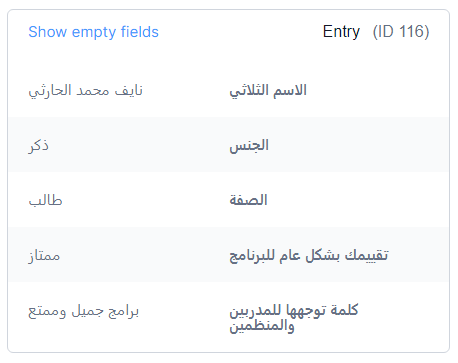Click the word تقييمك in the rating label
Screen dimensions: 458x363
pos(366,256)
